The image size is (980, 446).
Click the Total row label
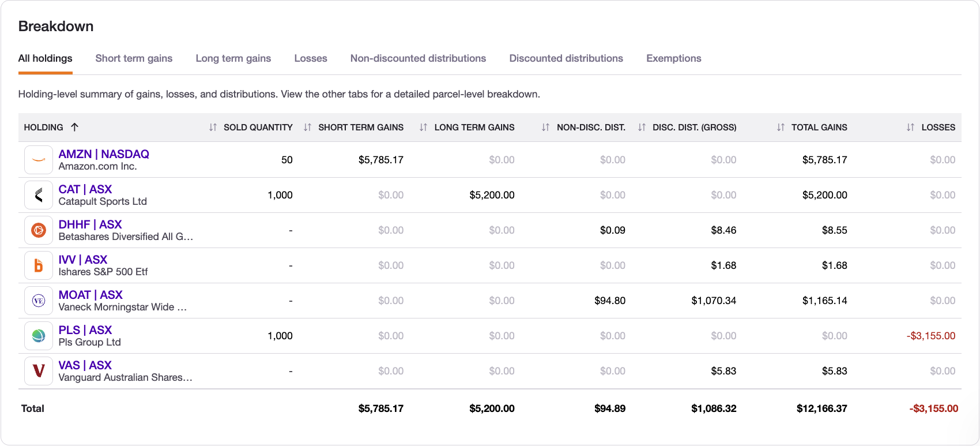[32, 408]
